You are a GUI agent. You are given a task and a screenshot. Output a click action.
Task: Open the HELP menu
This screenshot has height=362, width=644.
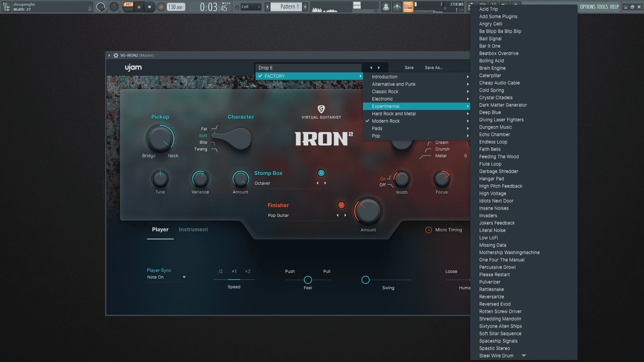tap(614, 7)
